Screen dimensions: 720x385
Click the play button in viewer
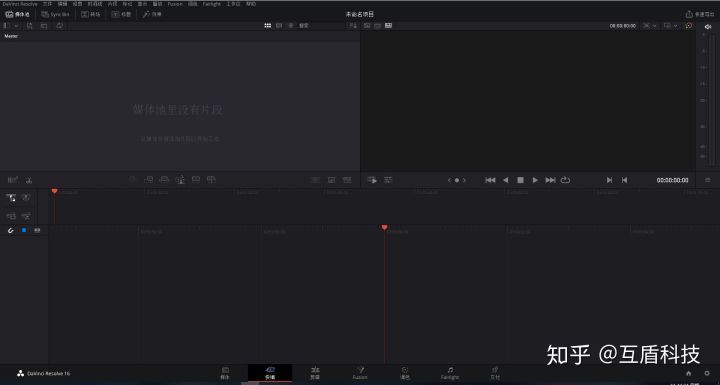click(x=535, y=180)
